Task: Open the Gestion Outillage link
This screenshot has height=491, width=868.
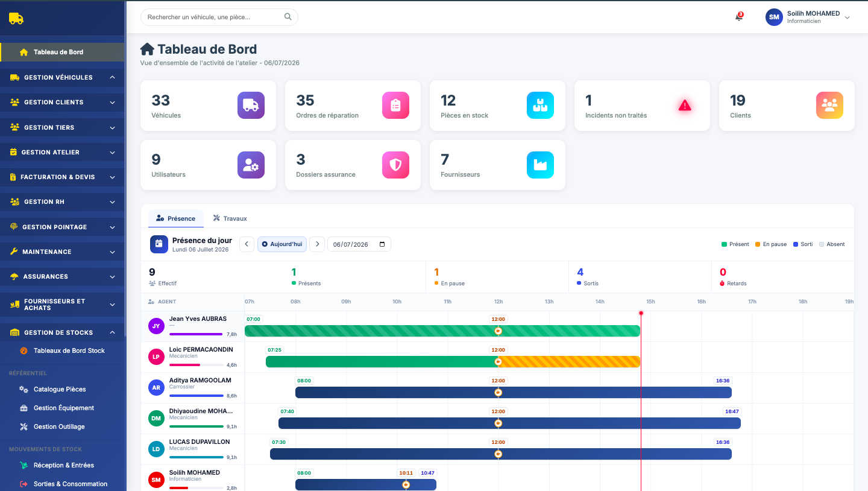Action: coord(62,426)
